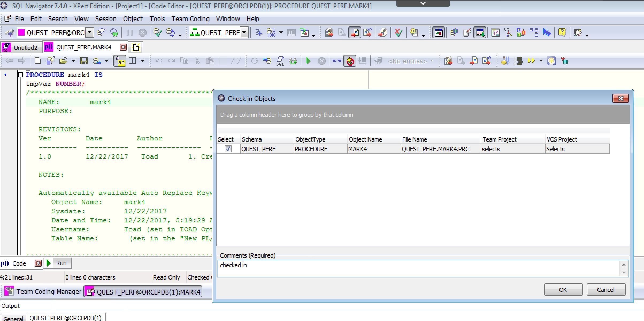Click the QUEST_PERF@ORCLPDB(1):MARK4 window button
This screenshot has width=644, height=321.
[x=143, y=292]
